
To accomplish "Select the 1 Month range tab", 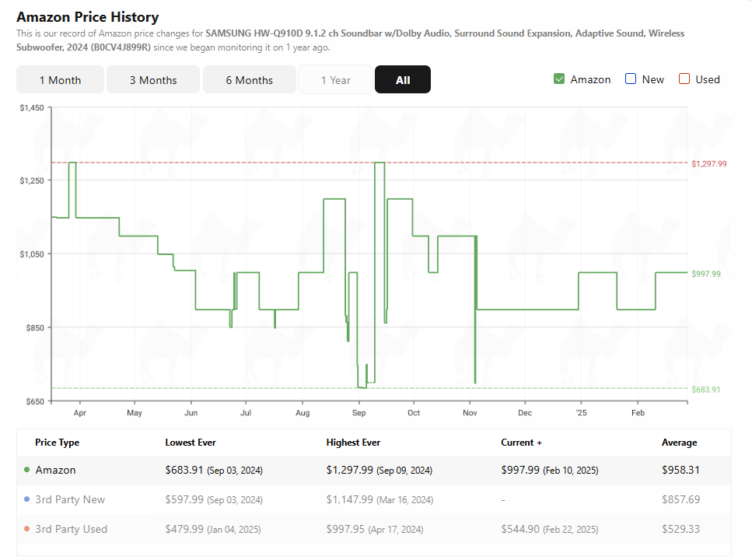I will click(x=60, y=79).
